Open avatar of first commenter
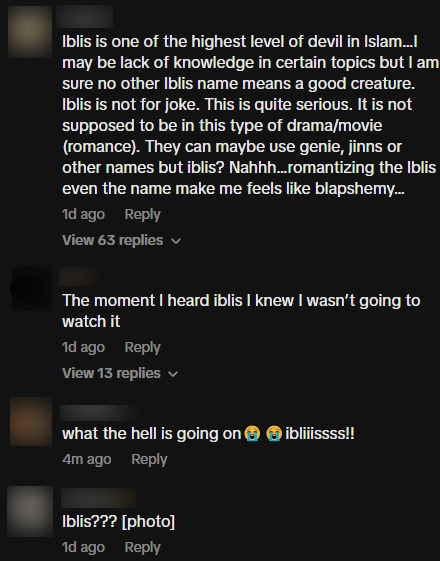 tap(30, 32)
